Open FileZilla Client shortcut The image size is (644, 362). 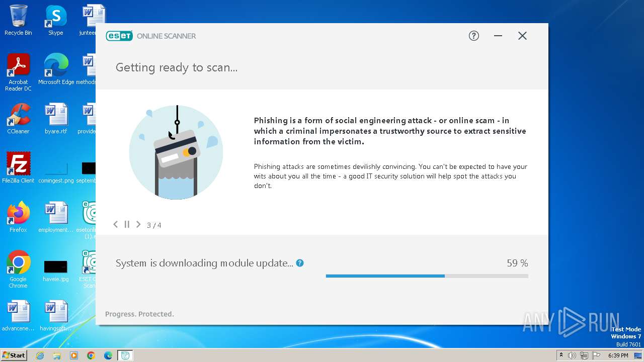point(18,168)
